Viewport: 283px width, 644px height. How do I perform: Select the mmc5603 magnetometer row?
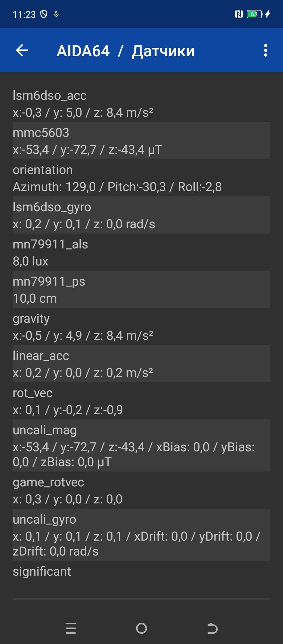point(141,141)
